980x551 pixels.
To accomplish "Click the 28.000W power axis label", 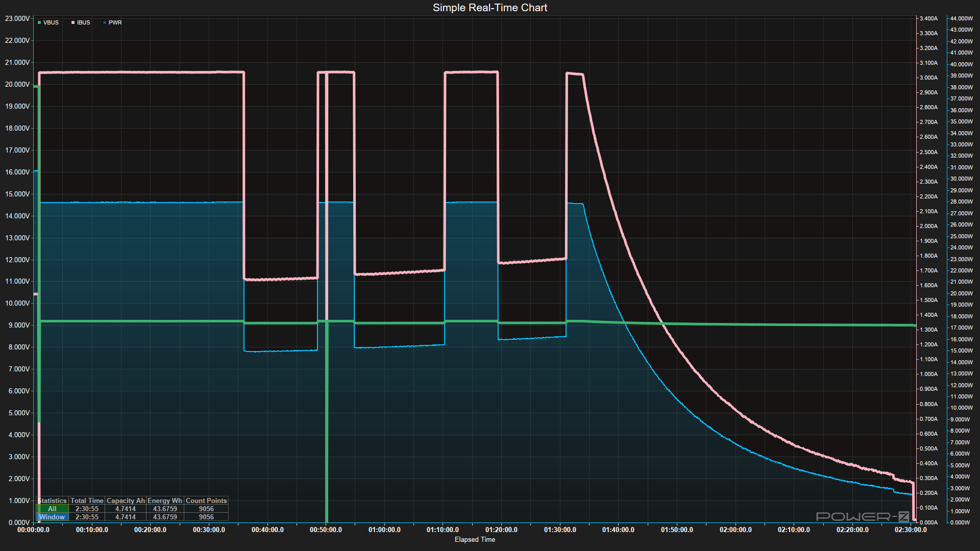I will pos(962,202).
